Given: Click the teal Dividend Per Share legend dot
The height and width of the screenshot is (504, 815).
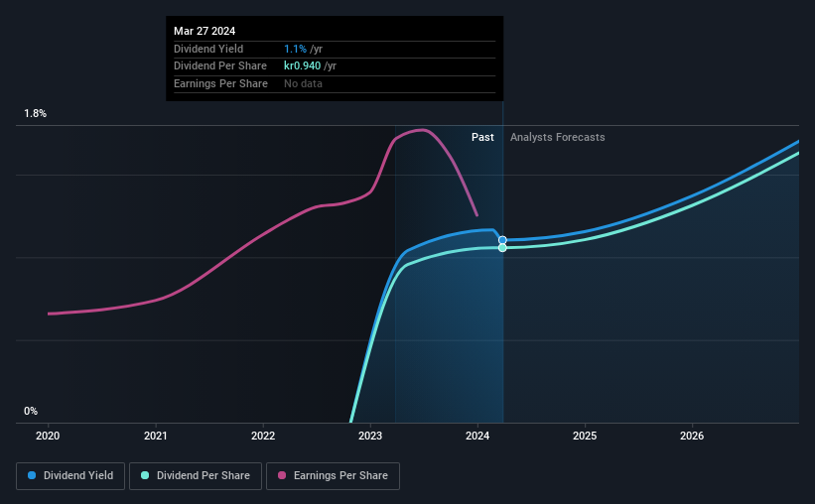Looking at the screenshot, I should (145, 475).
